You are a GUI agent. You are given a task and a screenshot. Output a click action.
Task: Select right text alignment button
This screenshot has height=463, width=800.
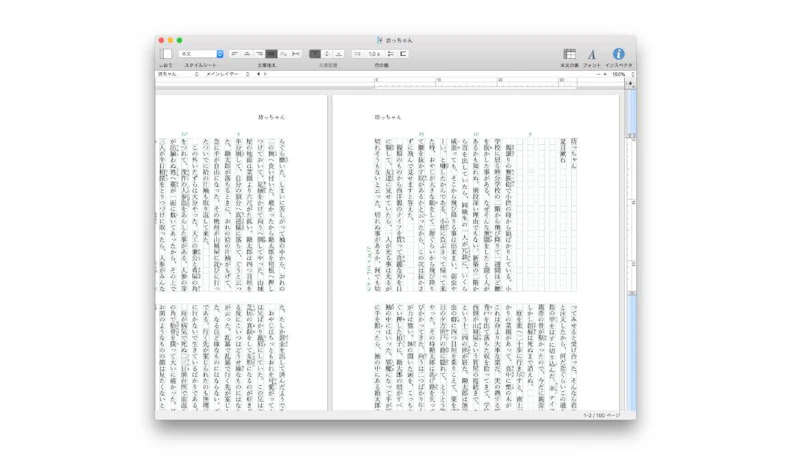pyautogui.click(x=260, y=54)
